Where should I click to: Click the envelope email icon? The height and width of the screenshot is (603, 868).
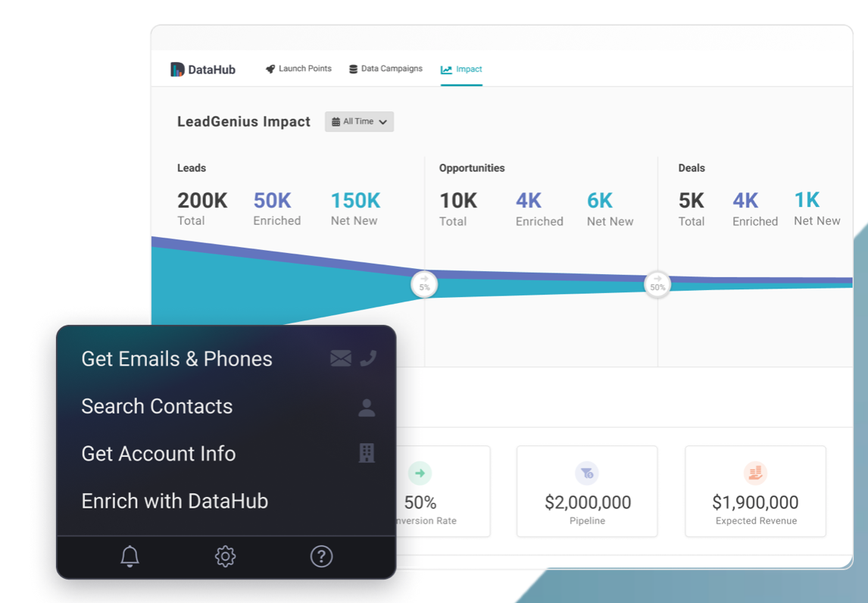[x=340, y=358]
